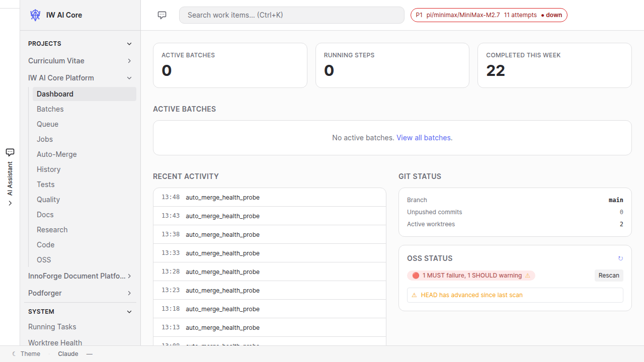The width and height of the screenshot is (644, 362).
Task: Click the Podforger project label
Action: click(45, 293)
